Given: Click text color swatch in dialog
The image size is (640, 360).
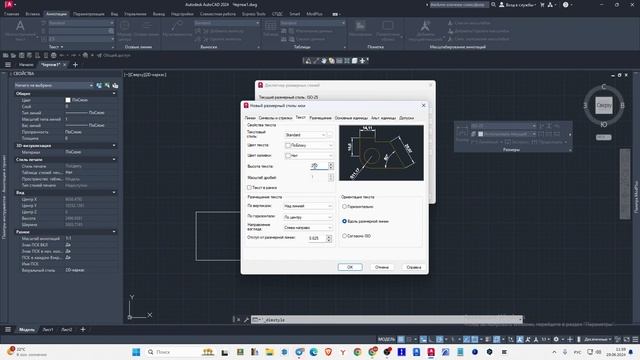Looking at the screenshot, I should pos(288,145).
